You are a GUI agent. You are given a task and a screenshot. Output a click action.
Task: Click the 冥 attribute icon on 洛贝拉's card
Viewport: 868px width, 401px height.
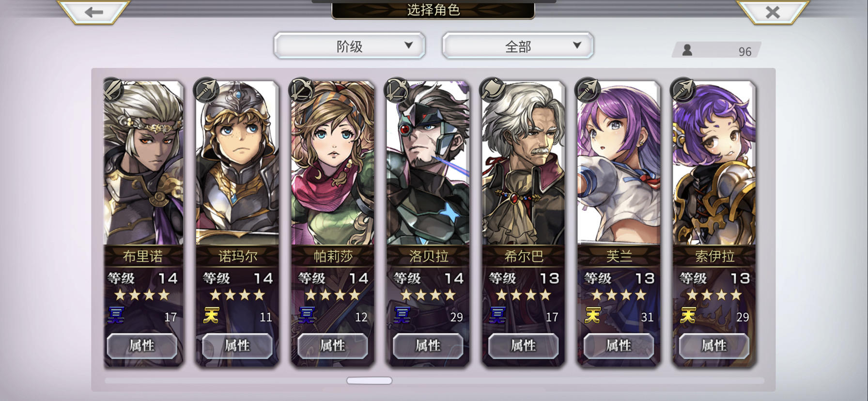tap(402, 316)
